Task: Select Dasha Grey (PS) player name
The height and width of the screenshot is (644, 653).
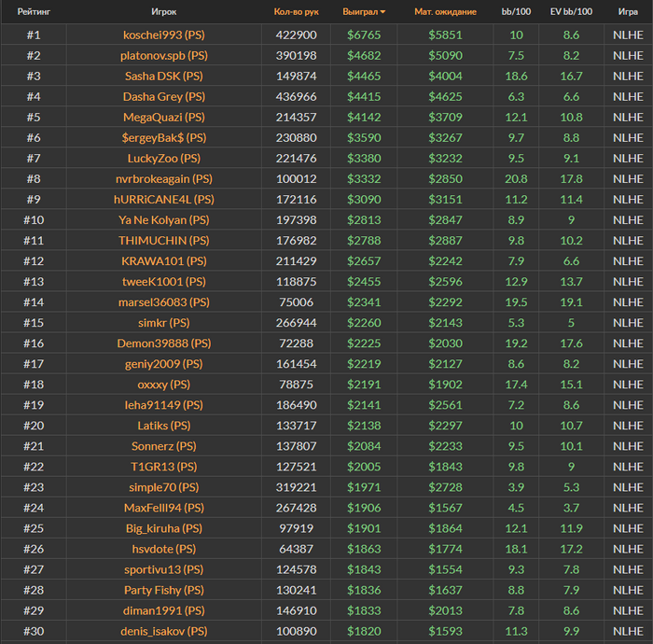Action: coord(163,96)
